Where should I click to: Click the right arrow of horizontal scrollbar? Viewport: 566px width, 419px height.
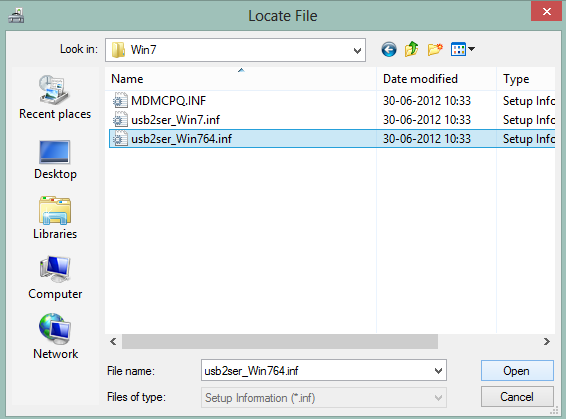point(547,341)
